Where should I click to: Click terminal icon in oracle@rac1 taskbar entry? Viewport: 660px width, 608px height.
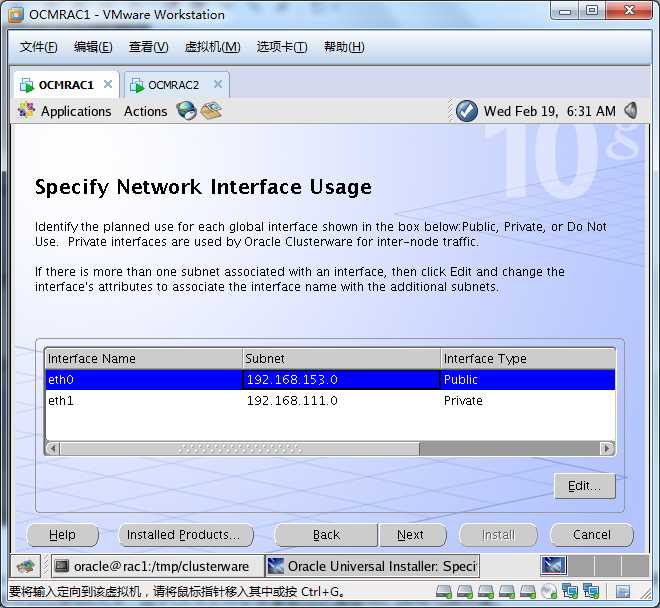(61, 566)
